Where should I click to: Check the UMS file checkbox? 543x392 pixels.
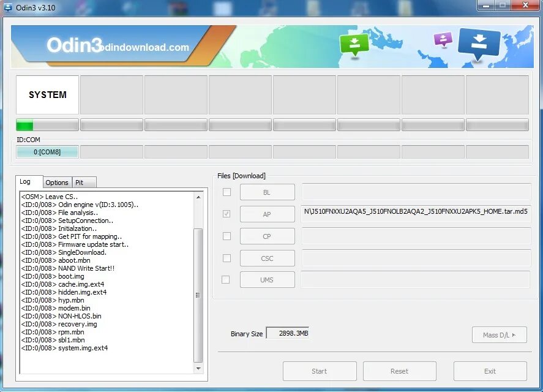point(225,279)
